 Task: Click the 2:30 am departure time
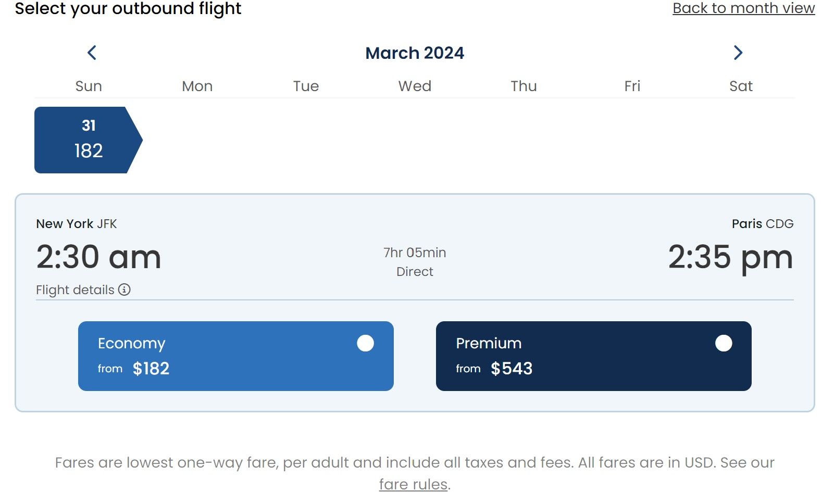(99, 257)
